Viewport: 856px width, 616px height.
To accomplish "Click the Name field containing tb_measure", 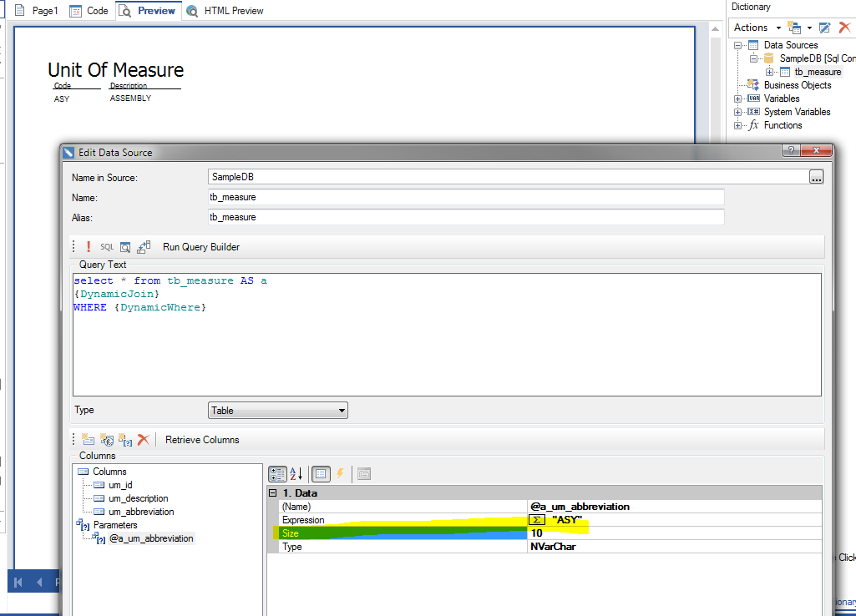I will [466, 197].
